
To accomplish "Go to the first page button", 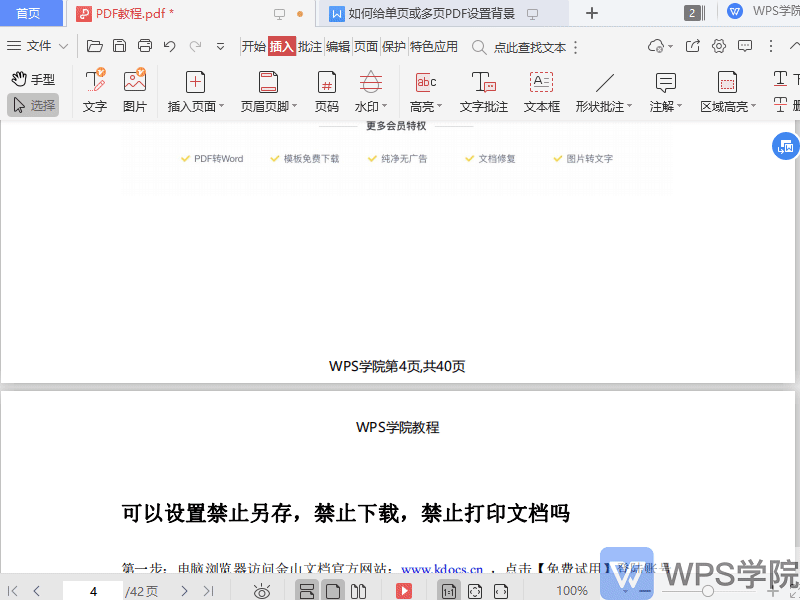I will [13, 591].
